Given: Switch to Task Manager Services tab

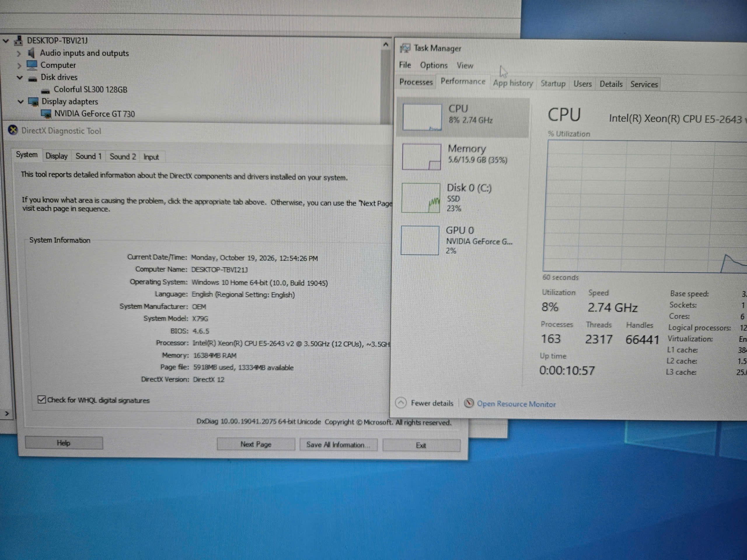Looking at the screenshot, I should 644,84.
